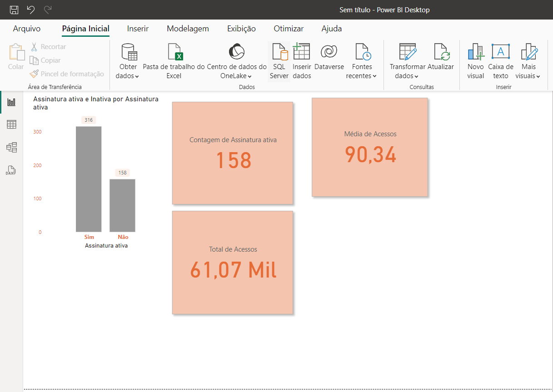Switch to the Inserir ribbon tab
This screenshot has width=553, height=392.
[x=138, y=29]
